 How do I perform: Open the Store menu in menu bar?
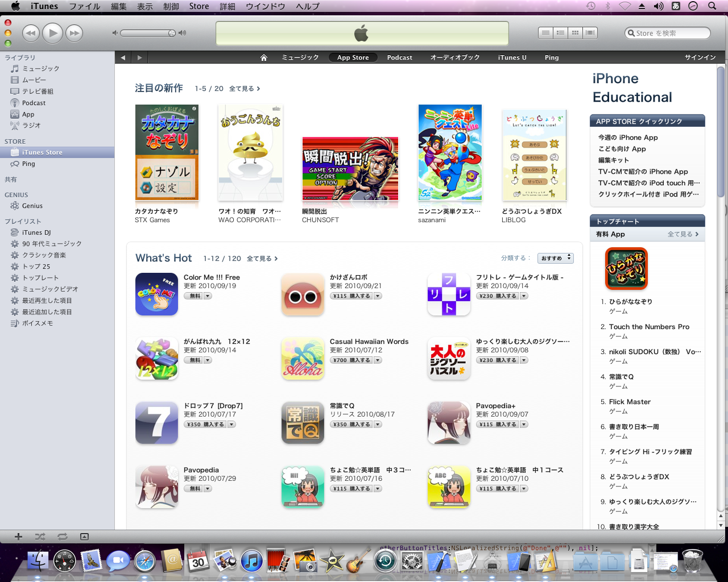[199, 6]
